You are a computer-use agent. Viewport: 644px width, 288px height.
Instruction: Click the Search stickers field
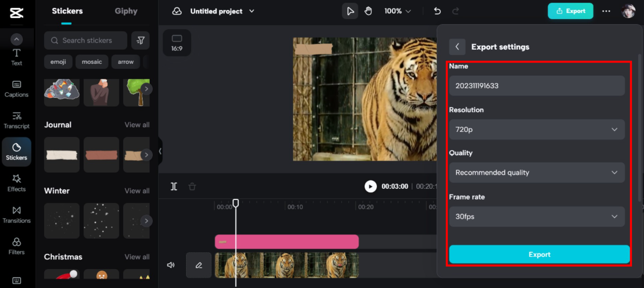click(85, 40)
